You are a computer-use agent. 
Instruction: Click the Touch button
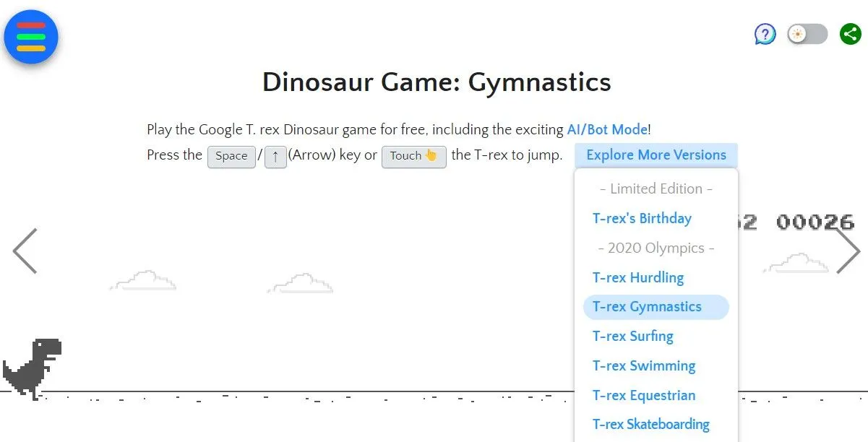(x=413, y=156)
